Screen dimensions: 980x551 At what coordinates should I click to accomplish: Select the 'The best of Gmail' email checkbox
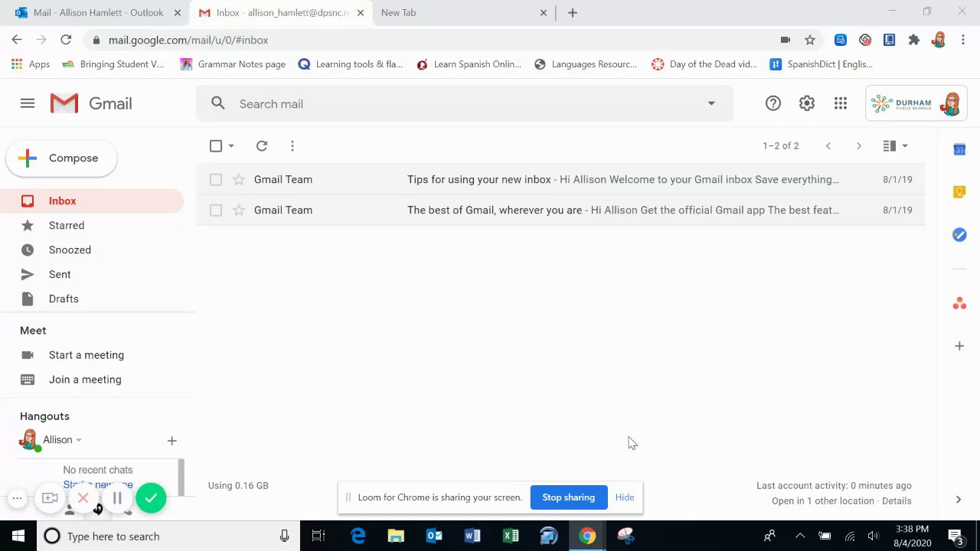(216, 210)
